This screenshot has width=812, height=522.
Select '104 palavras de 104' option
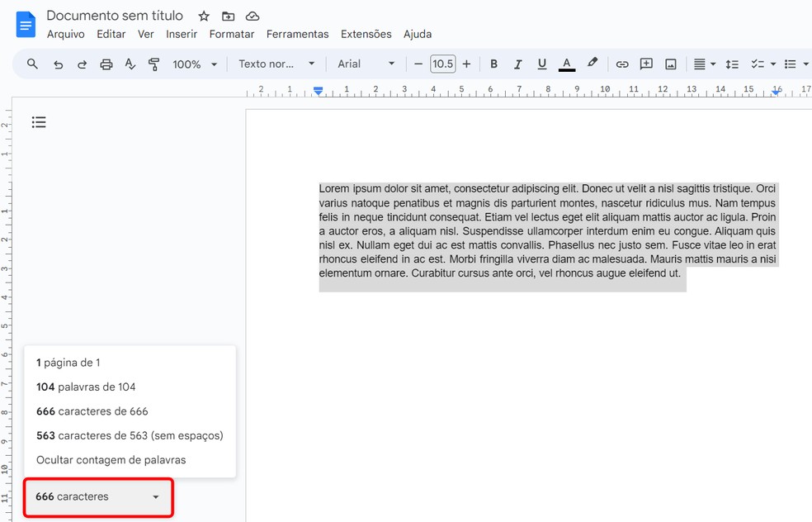[x=130, y=387]
